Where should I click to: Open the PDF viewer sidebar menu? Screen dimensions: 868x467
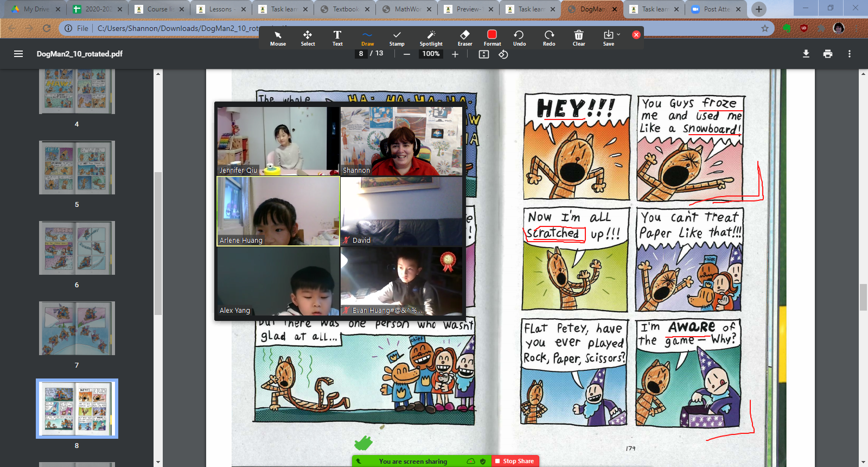[18, 54]
